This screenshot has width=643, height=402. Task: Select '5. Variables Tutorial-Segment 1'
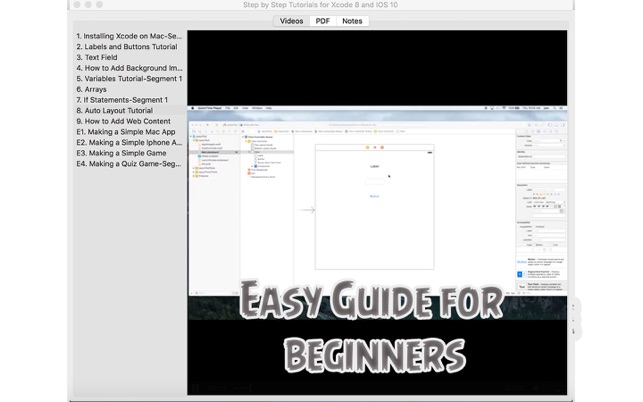[x=129, y=79]
